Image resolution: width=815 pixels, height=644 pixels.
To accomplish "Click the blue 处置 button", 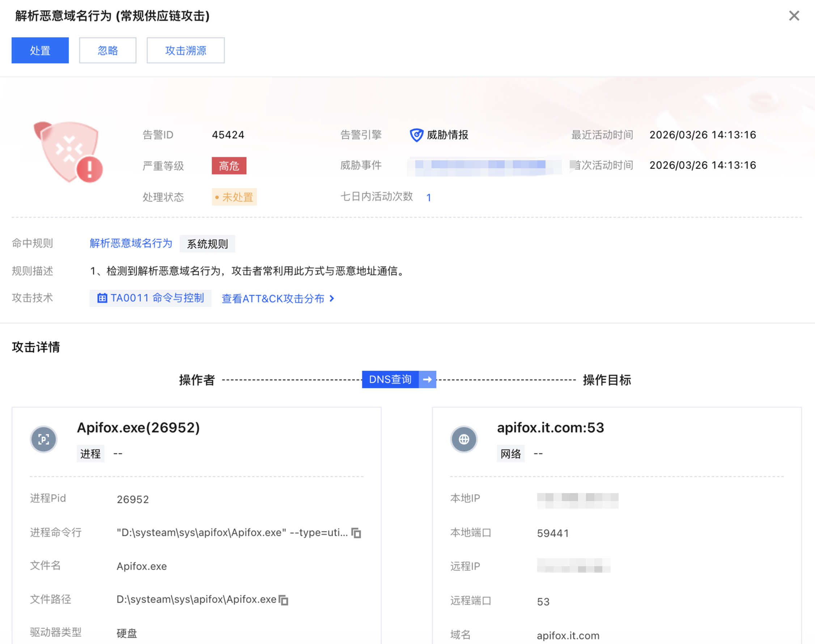I will [40, 50].
